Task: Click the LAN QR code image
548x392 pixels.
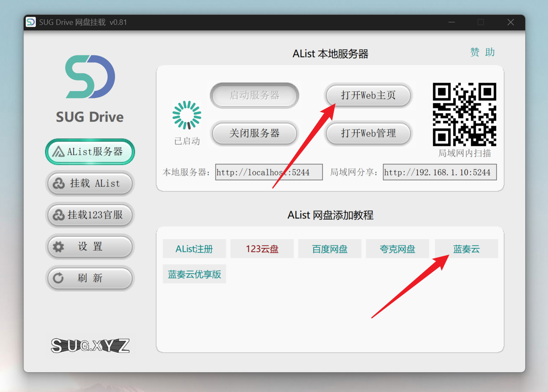Action: [x=464, y=114]
